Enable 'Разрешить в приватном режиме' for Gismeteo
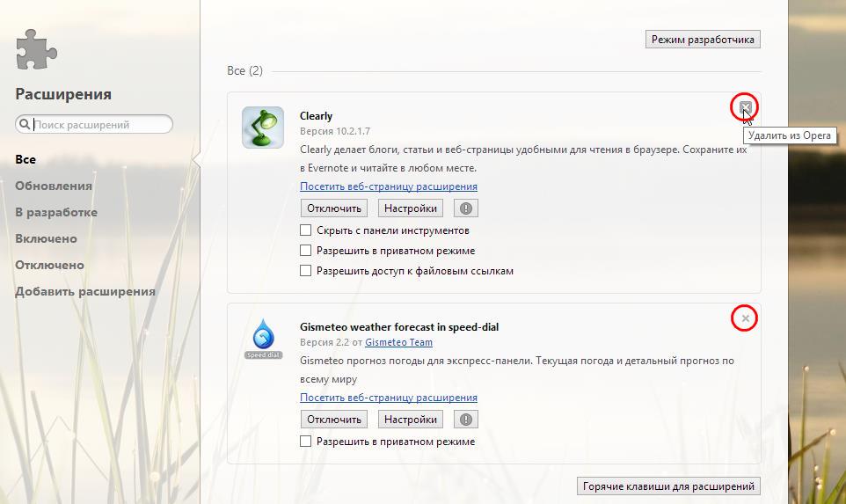Viewport: 846px width, 504px height. [x=305, y=441]
